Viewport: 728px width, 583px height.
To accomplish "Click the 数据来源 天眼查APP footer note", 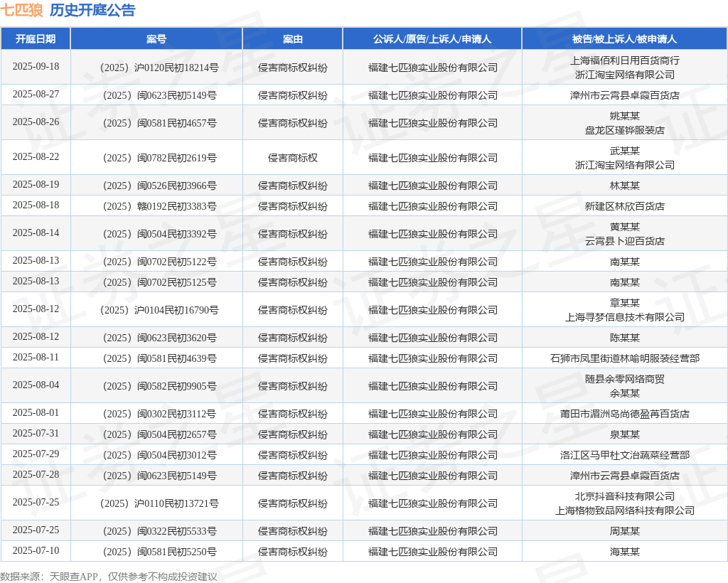I will coord(109,577).
